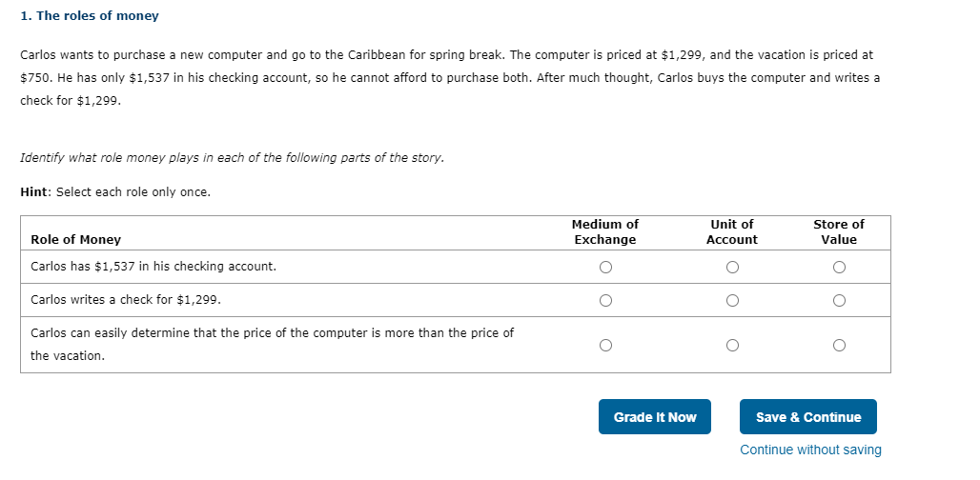Click the "Carlos can easily determine" row text
This screenshot has width=980, height=480.
pyautogui.click(x=272, y=333)
